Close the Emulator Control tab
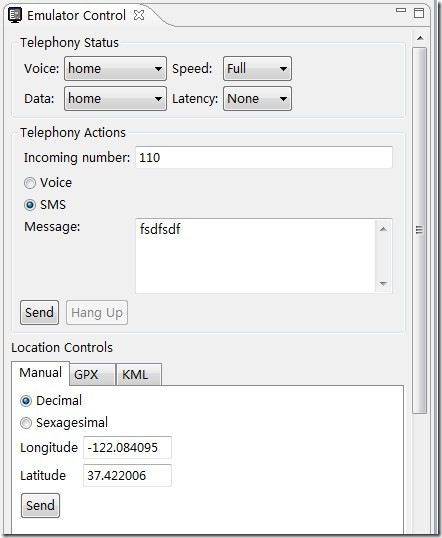The height and width of the screenshot is (538, 442). pos(139,15)
